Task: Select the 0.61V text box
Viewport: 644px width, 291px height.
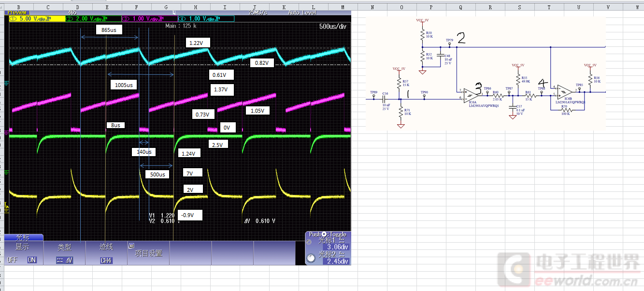Action: pyautogui.click(x=222, y=75)
